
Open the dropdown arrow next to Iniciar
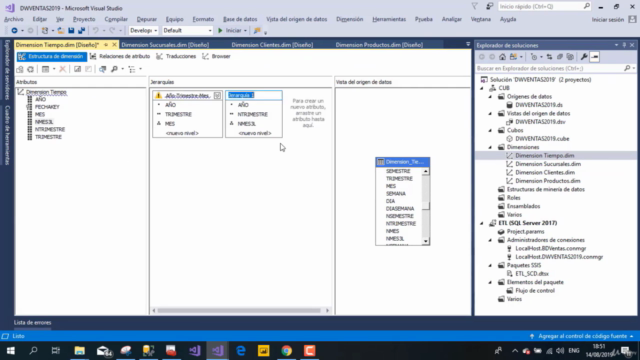(x=245, y=31)
